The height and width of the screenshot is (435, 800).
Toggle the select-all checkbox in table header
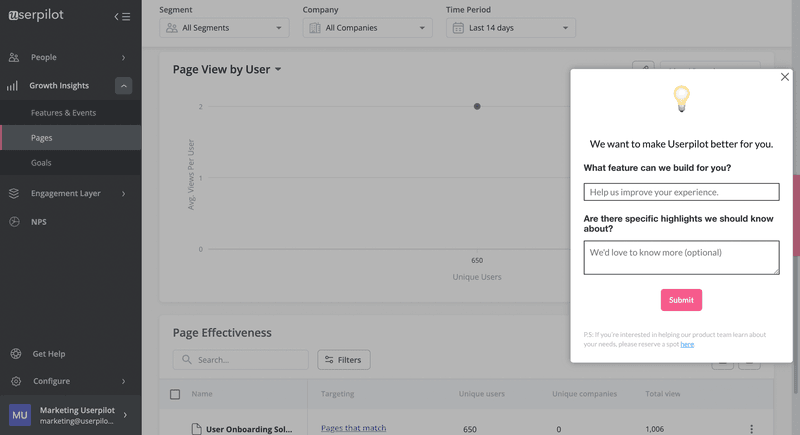tap(175, 394)
